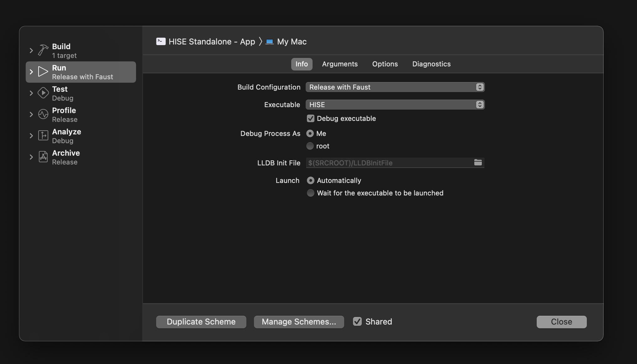
Task: Click the Manage Schemes... button
Action: click(x=299, y=322)
